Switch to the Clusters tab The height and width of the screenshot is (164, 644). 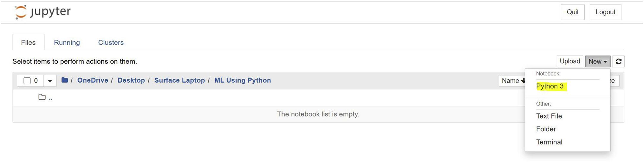coord(111,42)
